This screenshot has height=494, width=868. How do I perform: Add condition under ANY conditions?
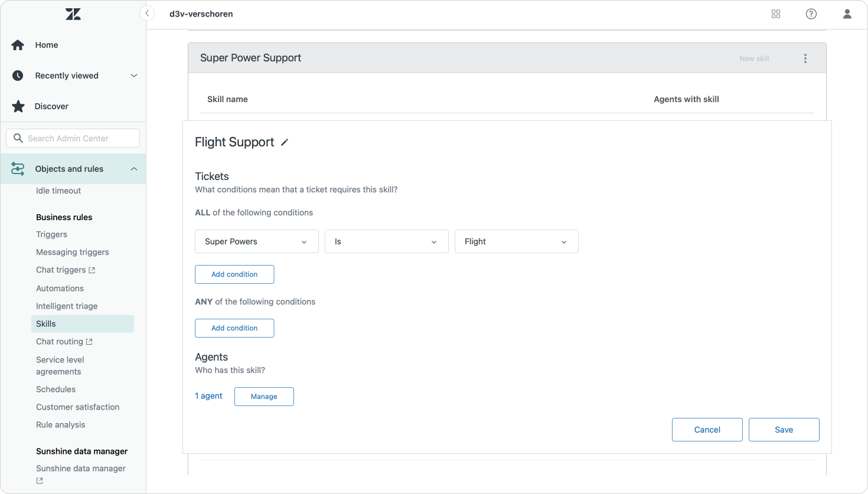(234, 328)
